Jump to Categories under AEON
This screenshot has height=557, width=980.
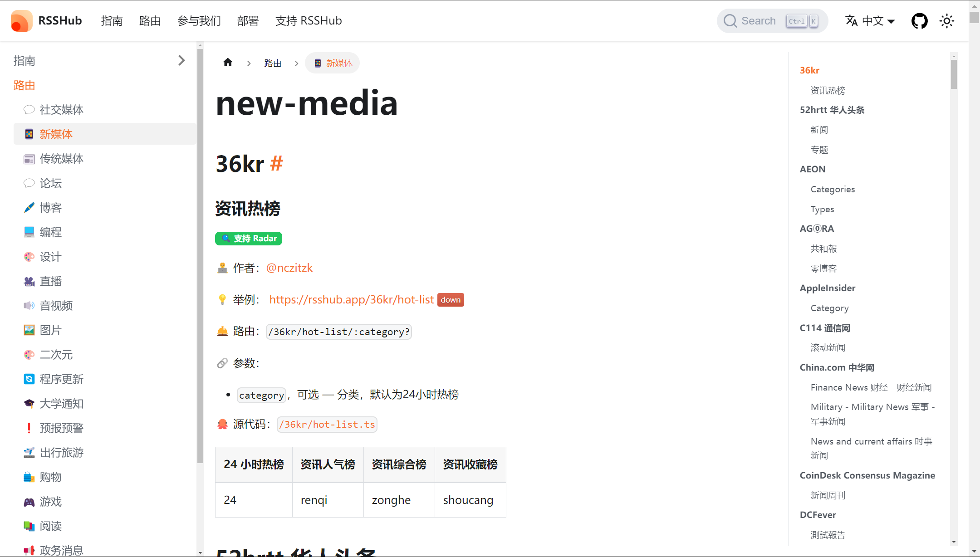[x=833, y=189]
